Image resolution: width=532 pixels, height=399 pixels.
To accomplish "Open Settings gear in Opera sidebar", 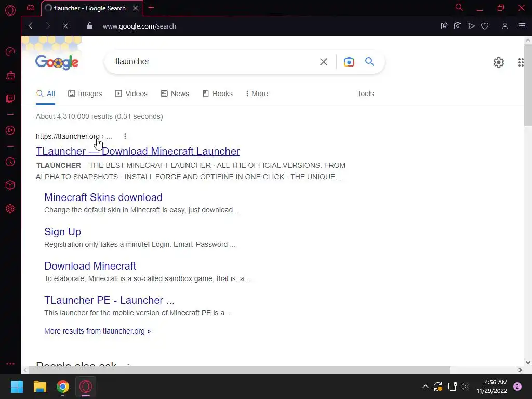I will tap(10, 209).
